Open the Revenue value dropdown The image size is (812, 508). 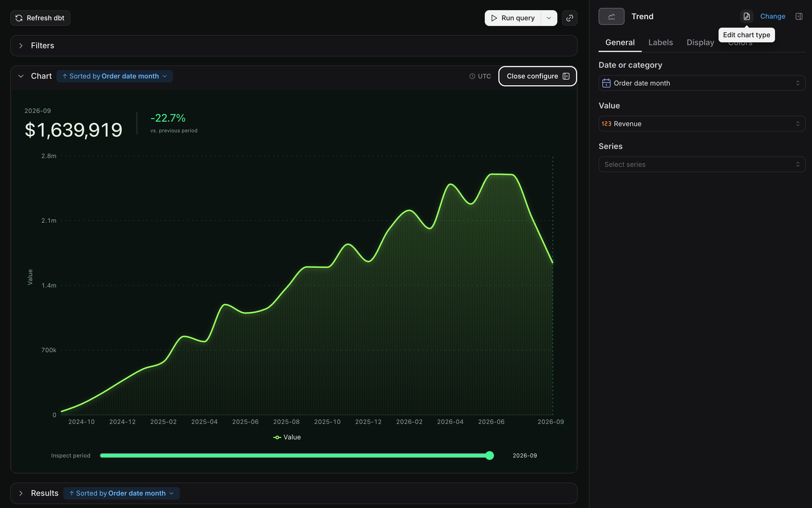(702, 124)
